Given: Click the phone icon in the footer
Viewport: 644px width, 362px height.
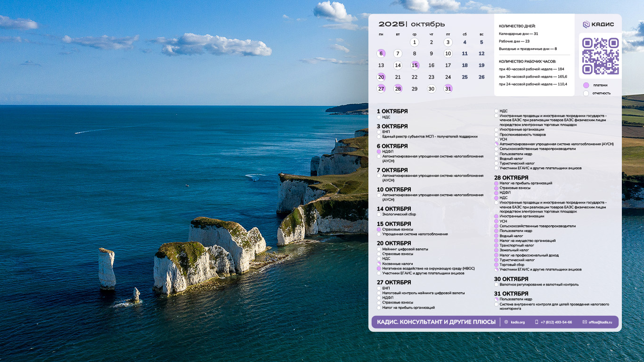Looking at the screenshot, I should pos(537,322).
